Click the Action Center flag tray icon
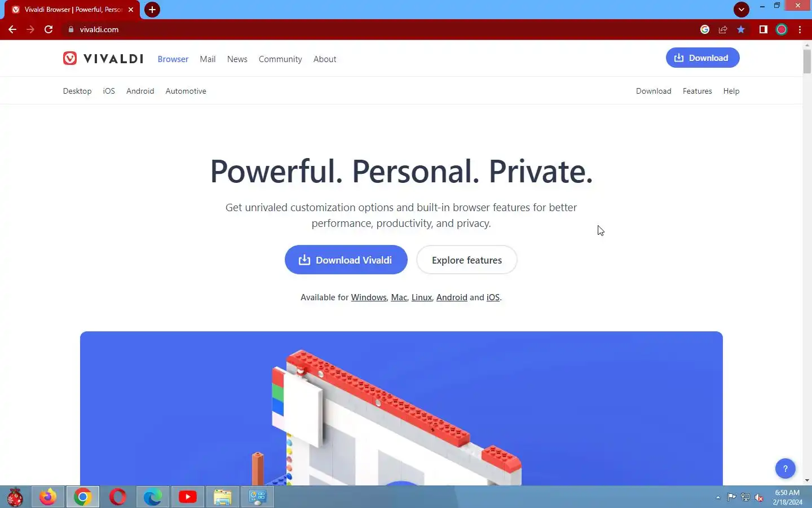The width and height of the screenshot is (812, 508). tap(731, 497)
